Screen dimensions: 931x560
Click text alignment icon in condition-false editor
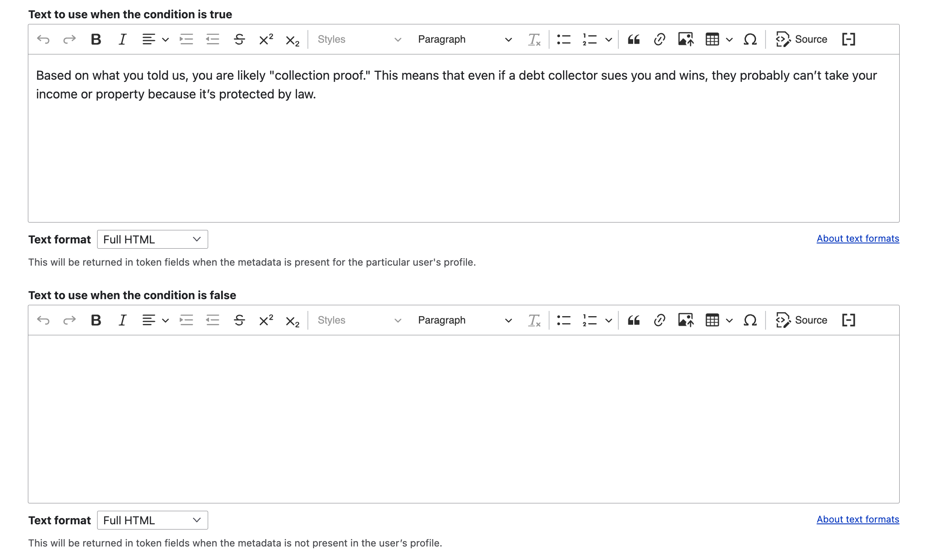148,320
